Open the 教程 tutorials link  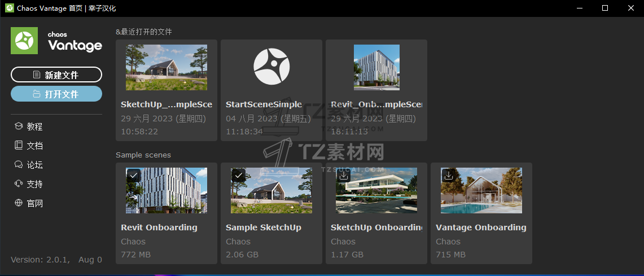tap(35, 126)
